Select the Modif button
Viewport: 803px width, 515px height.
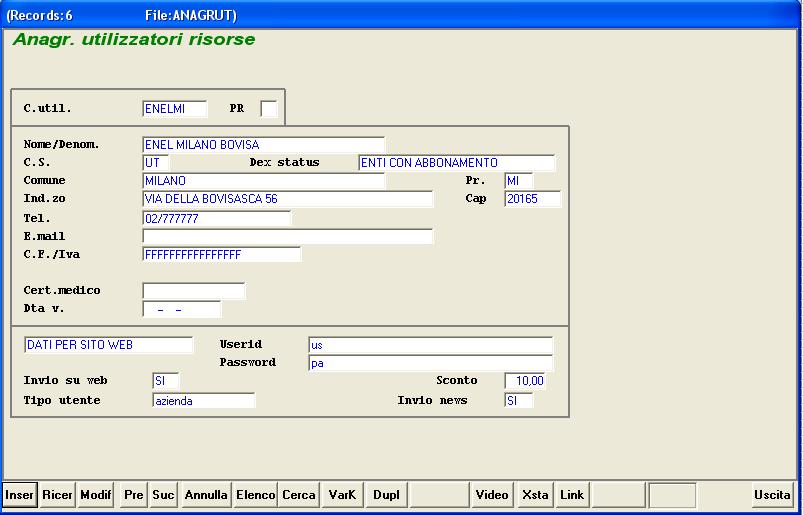96,495
